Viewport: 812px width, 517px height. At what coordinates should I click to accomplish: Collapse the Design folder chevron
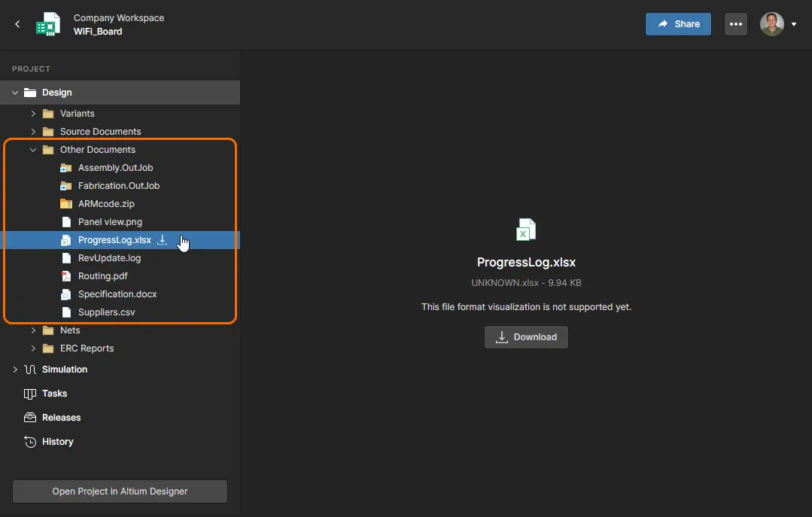click(15, 93)
